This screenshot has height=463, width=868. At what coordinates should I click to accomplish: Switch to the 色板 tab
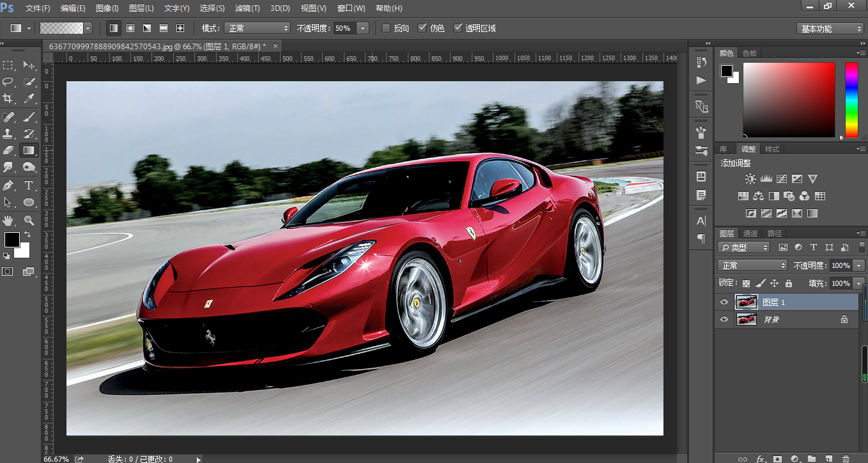749,53
